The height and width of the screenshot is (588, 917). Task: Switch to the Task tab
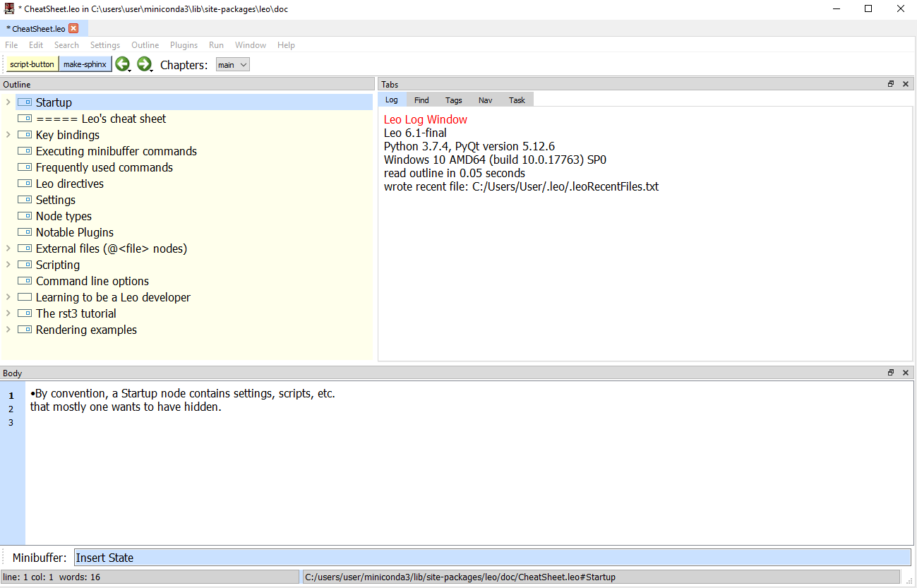pyautogui.click(x=517, y=100)
